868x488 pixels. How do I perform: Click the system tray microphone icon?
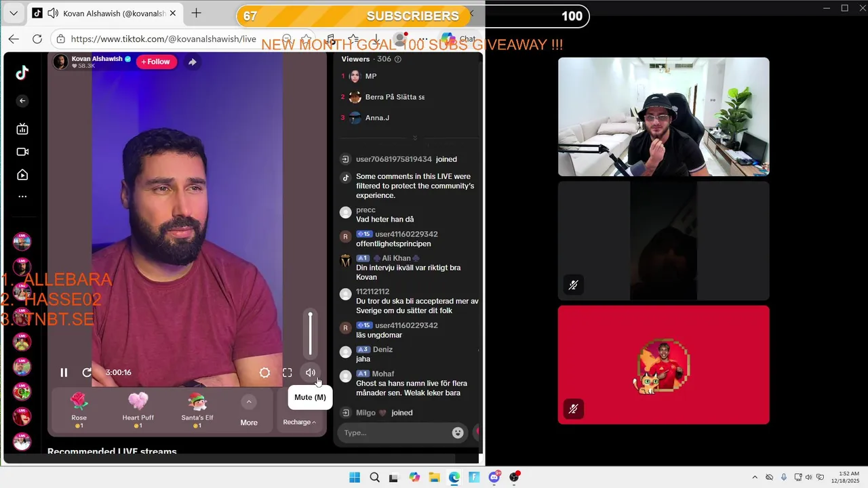784,477
